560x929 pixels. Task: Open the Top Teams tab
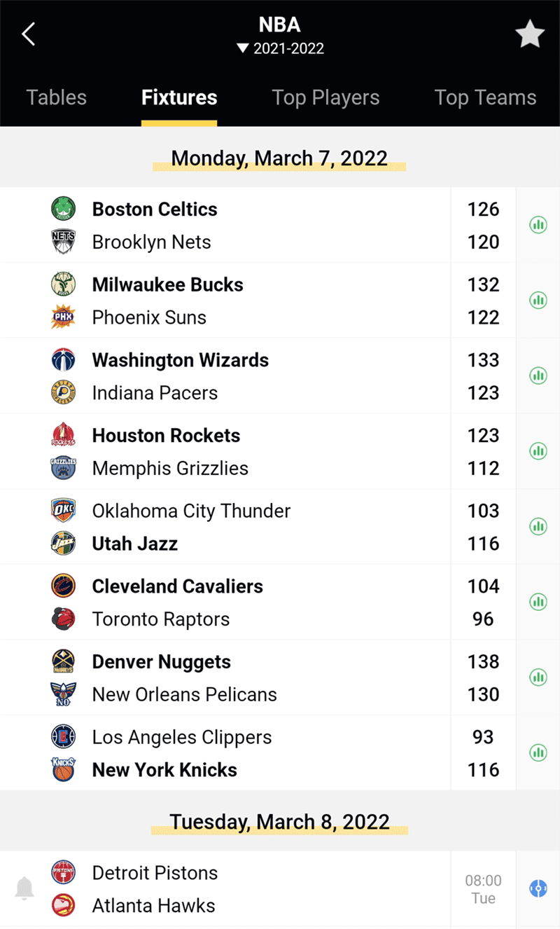(x=485, y=97)
